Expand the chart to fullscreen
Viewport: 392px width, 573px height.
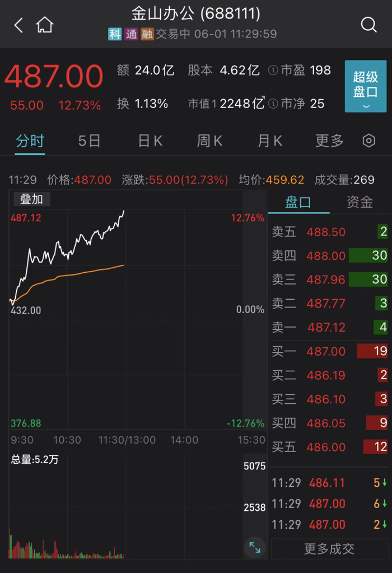[254, 547]
